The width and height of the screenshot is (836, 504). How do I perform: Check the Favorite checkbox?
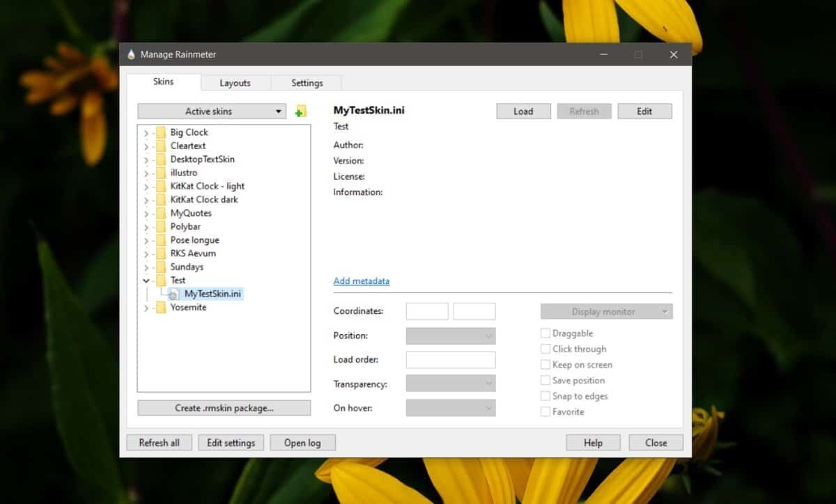[545, 412]
